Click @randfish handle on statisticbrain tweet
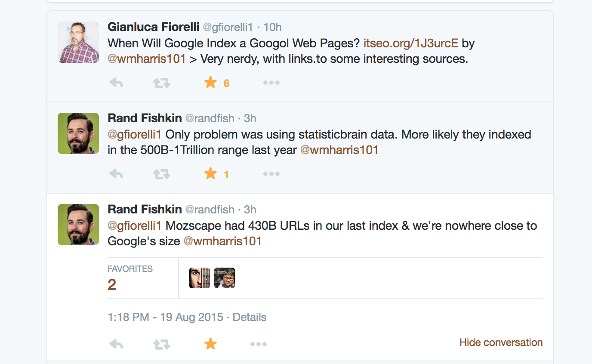This screenshot has height=364, width=592. 210,119
